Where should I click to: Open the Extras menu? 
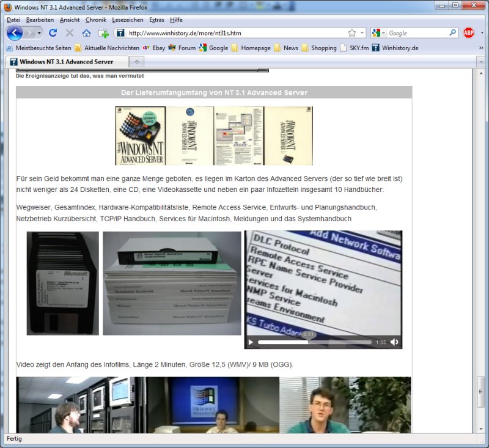coord(156,20)
